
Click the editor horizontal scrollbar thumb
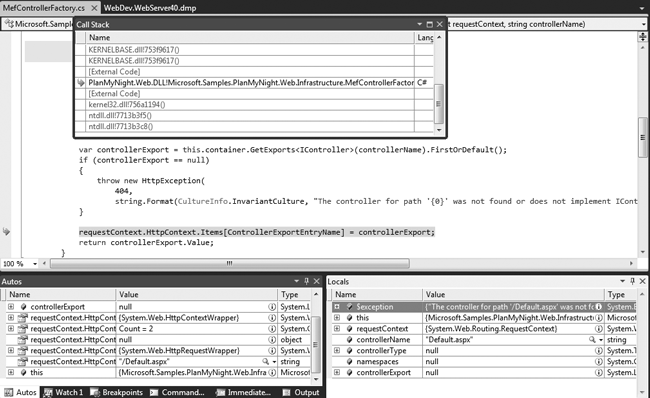click(x=230, y=263)
